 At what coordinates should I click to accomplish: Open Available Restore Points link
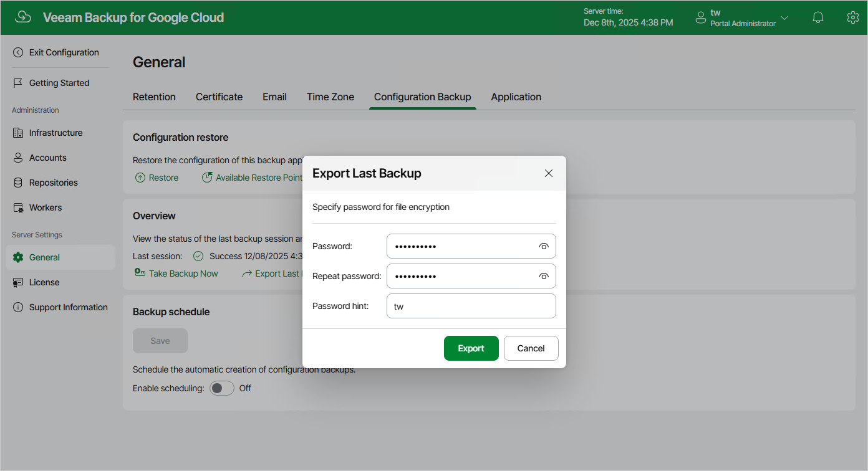[259, 178]
